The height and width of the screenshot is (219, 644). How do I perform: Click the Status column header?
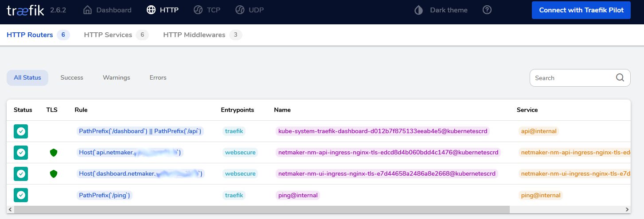23,110
